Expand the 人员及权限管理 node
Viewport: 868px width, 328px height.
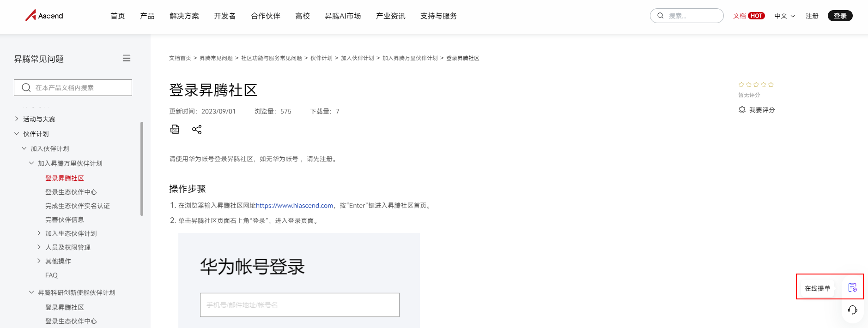[39, 247]
